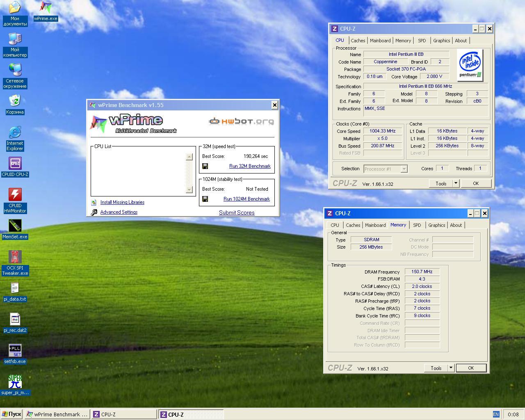The width and height of the screenshot is (525, 420).
Task: Click inside the empty CPU List box
Action: tap(139, 173)
